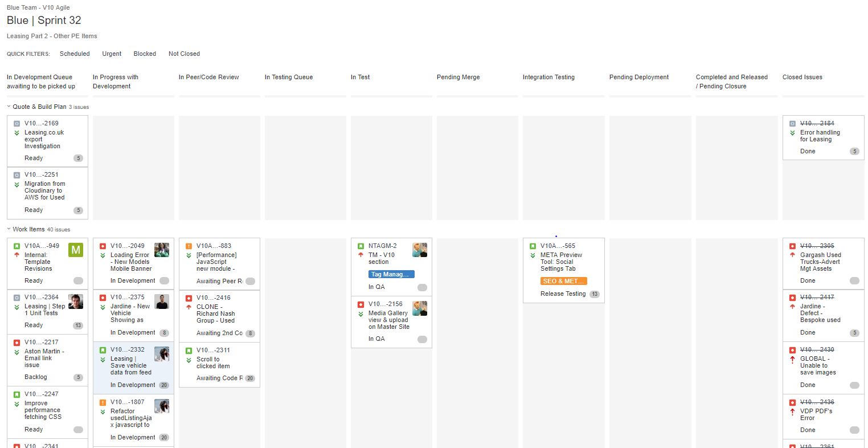Click assignee avatar on Refactor usedListingAjax card

[162, 406]
